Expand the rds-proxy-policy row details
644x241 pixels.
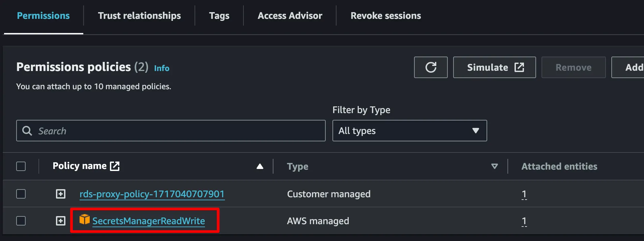coord(61,194)
